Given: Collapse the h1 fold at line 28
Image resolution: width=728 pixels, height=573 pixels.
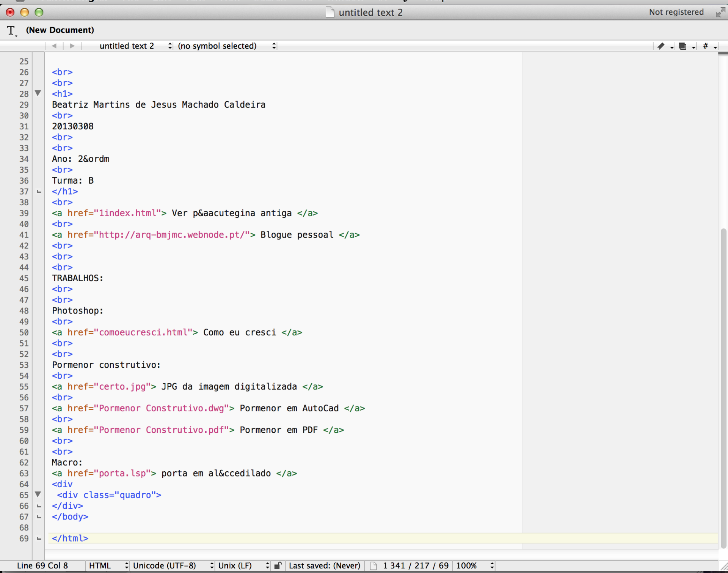Looking at the screenshot, I should click(38, 93).
